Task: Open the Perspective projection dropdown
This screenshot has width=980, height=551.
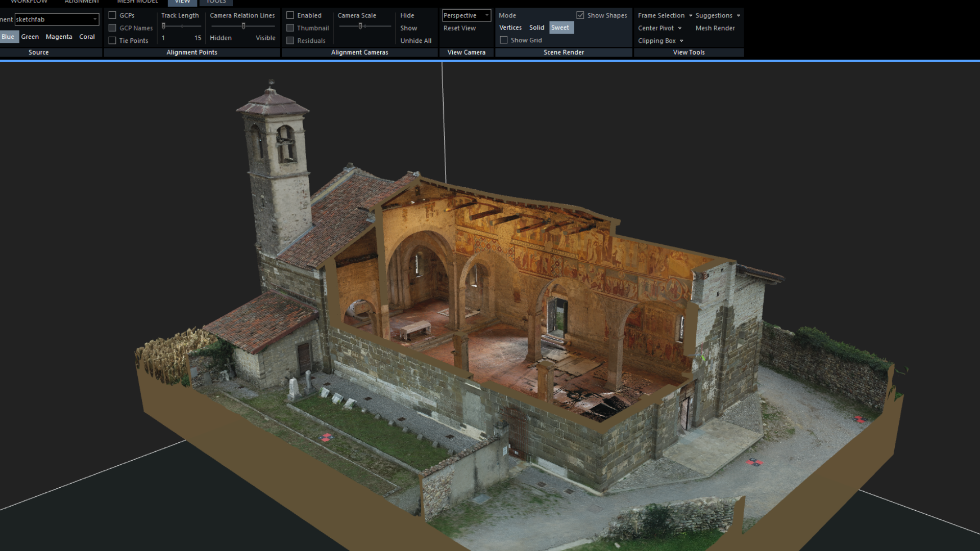Action: [x=466, y=15]
